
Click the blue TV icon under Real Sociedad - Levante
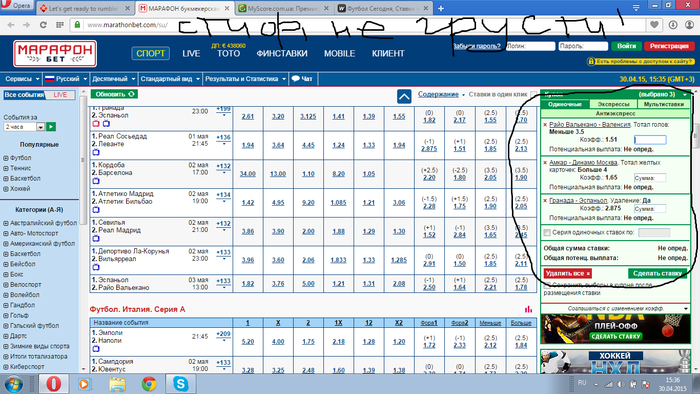(96, 152)
